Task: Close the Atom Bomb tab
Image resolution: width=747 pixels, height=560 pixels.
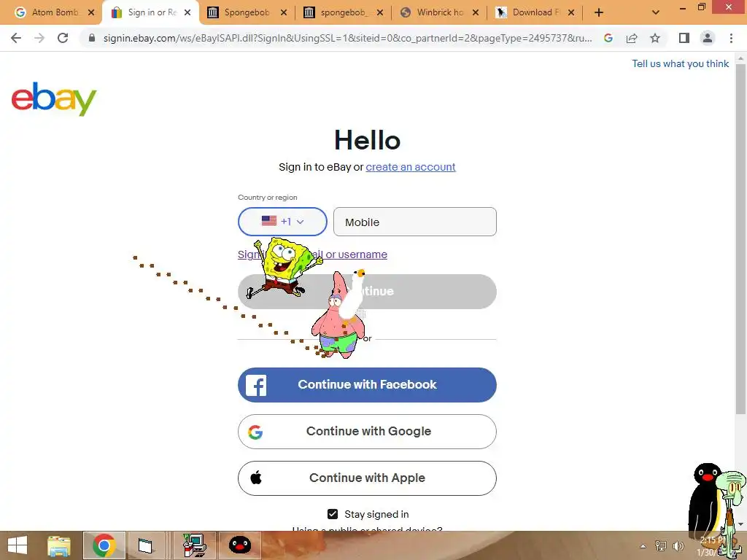Action: point(91,12)
